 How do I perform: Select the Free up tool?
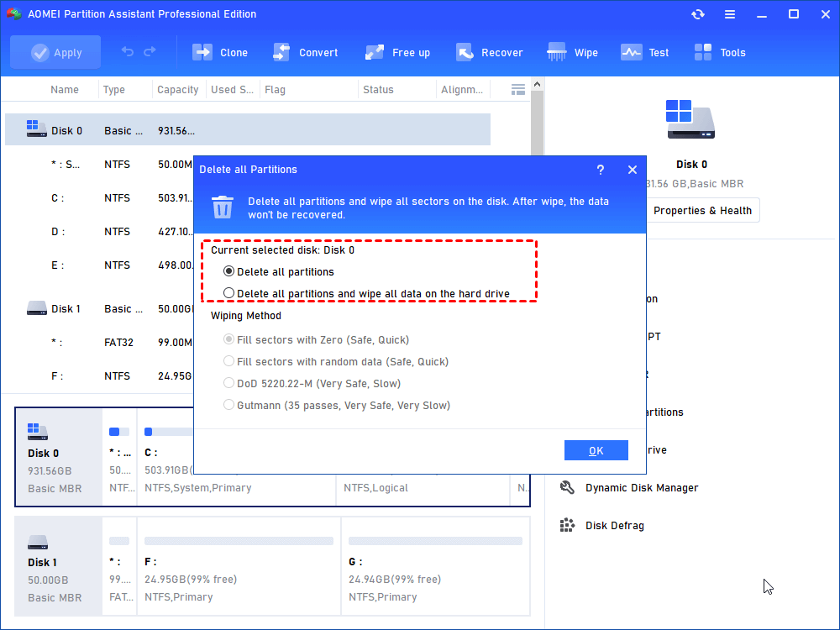pyautogui.click(x=375, y=52)
